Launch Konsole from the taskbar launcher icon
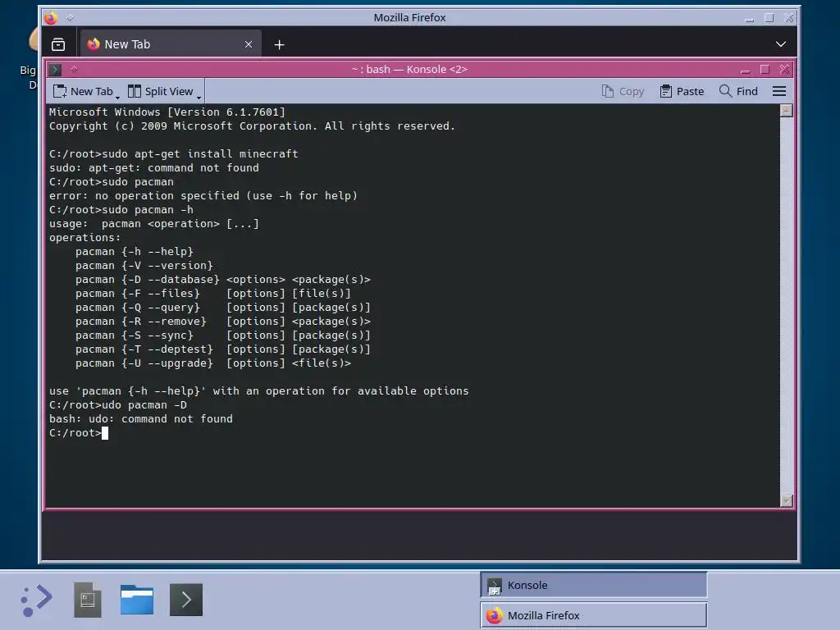Viewport: 840px width, 630px height. point(186,600)
